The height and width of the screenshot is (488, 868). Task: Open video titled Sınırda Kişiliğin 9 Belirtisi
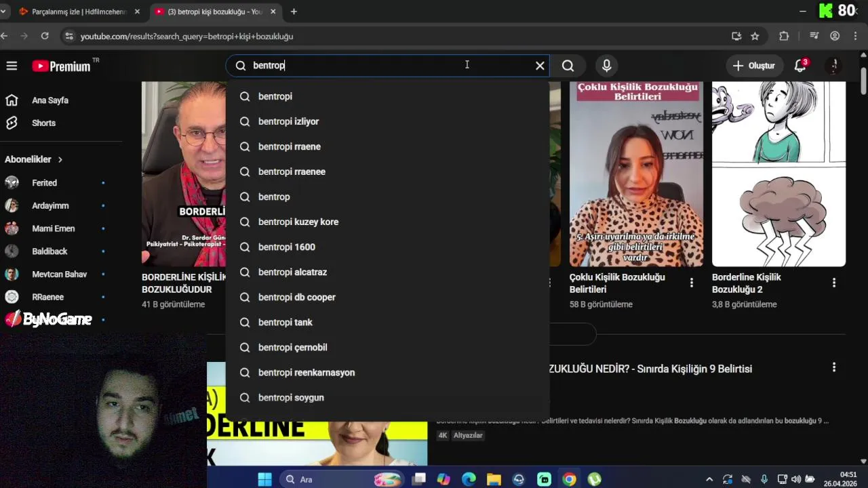(650, 369)
